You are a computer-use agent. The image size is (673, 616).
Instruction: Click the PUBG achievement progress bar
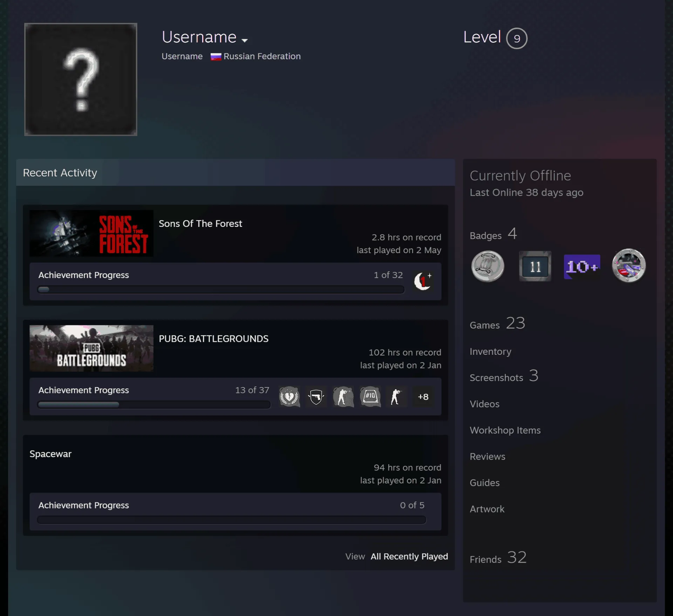154,405
